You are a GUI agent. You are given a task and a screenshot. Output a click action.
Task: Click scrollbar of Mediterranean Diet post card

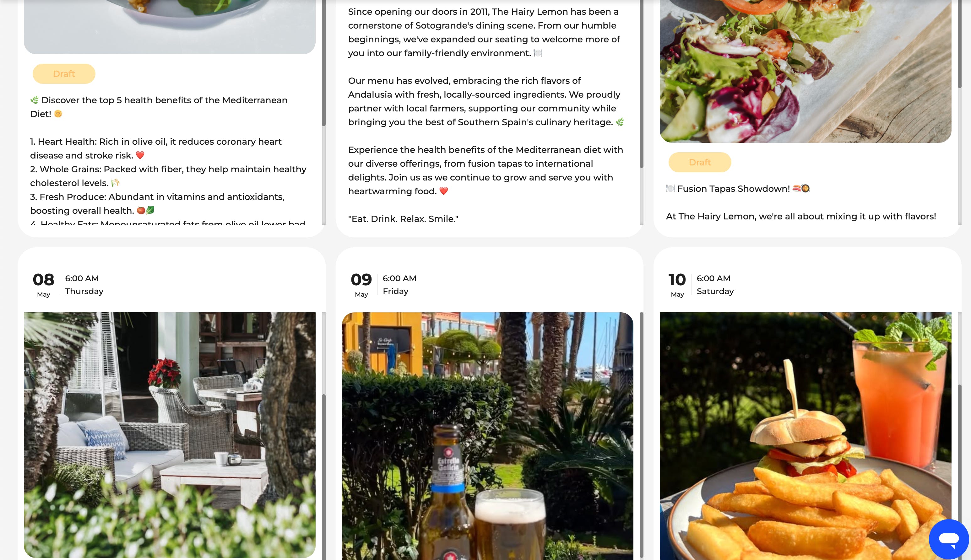(323, 63)
